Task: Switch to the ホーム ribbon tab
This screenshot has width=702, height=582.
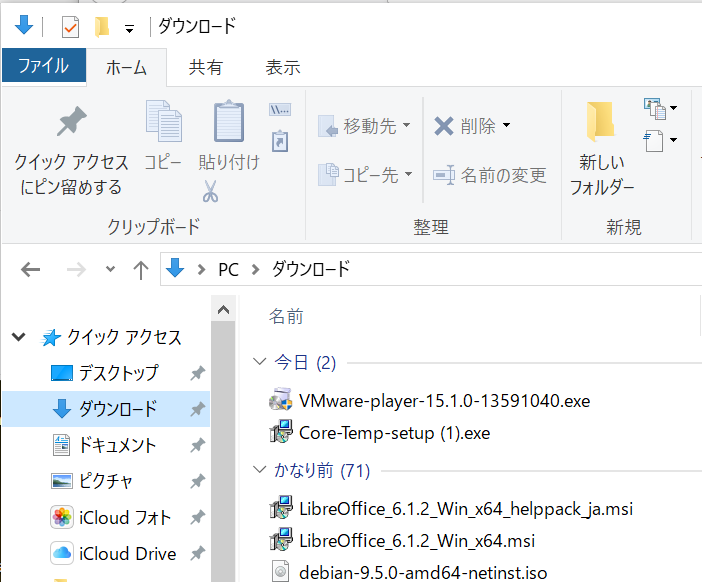Action: [126, 68]
